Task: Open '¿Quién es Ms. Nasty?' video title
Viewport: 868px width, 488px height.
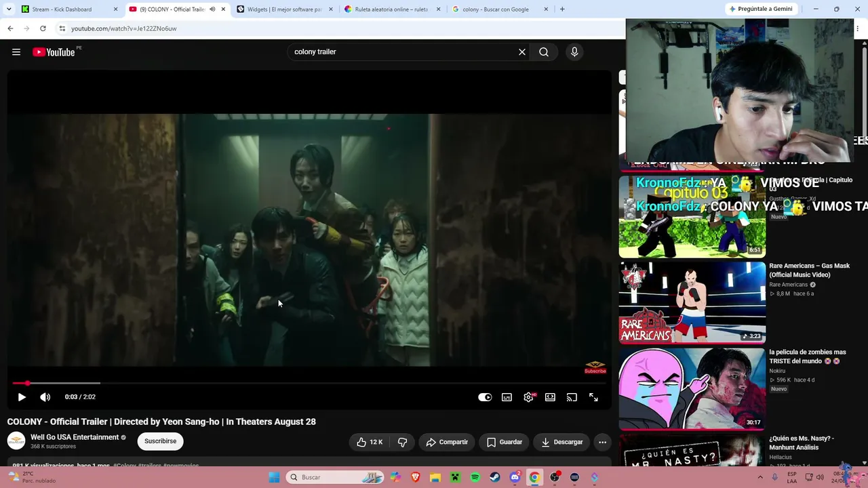Action: point(802,443)
